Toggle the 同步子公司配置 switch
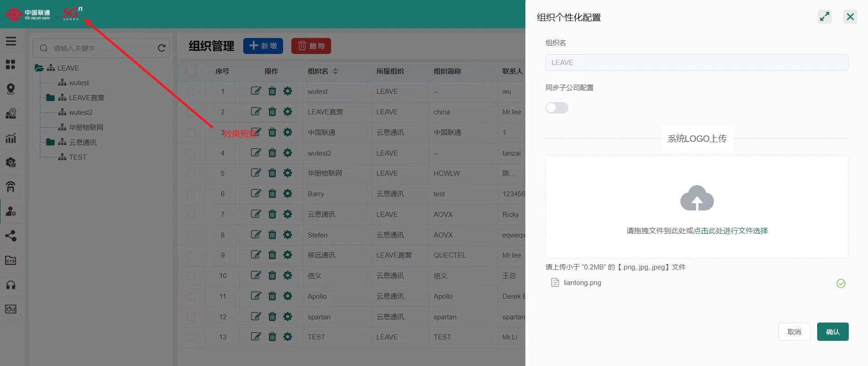The height and width of the screenshot is (366, 868). [x=557, y=108]
